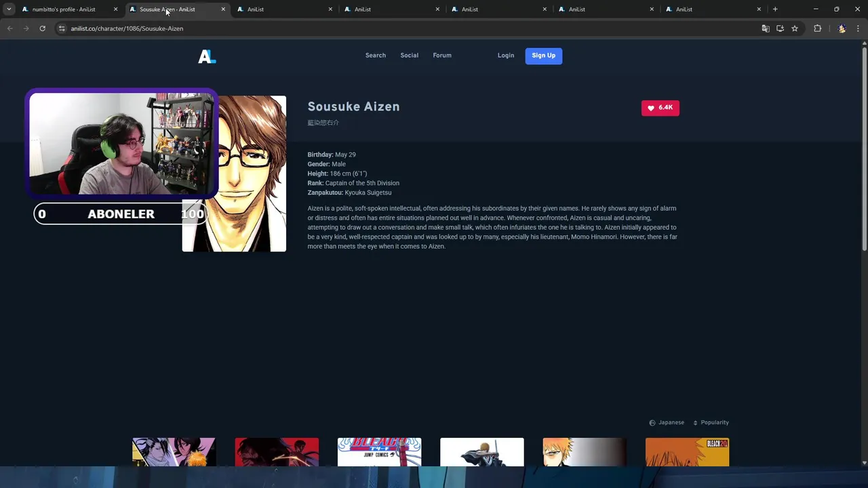This screenshot has height=488, width=868.
Task: Click the Japanese name 藍染惣右介
Action: coord(323,123)
